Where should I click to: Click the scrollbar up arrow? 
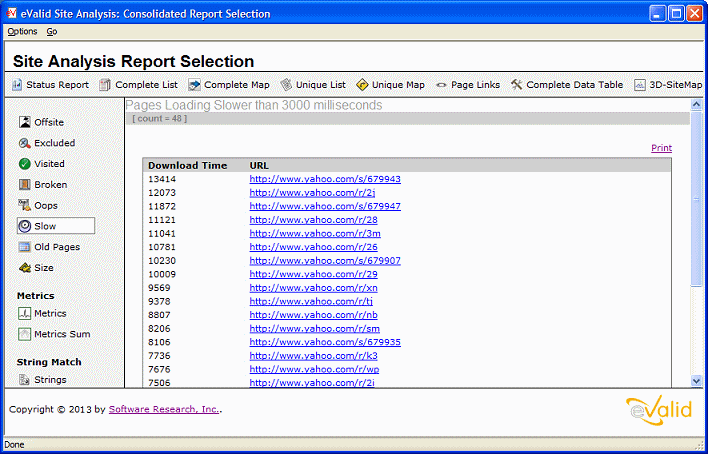click(696, 105)
